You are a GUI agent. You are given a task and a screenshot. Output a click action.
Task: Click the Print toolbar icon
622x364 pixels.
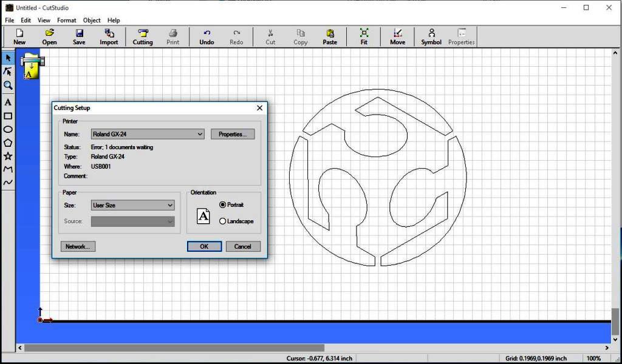click(173, 37)
